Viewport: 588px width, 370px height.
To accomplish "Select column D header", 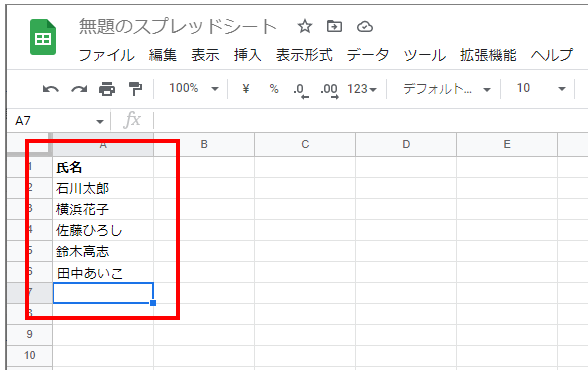I will click(x=406, y=144).
